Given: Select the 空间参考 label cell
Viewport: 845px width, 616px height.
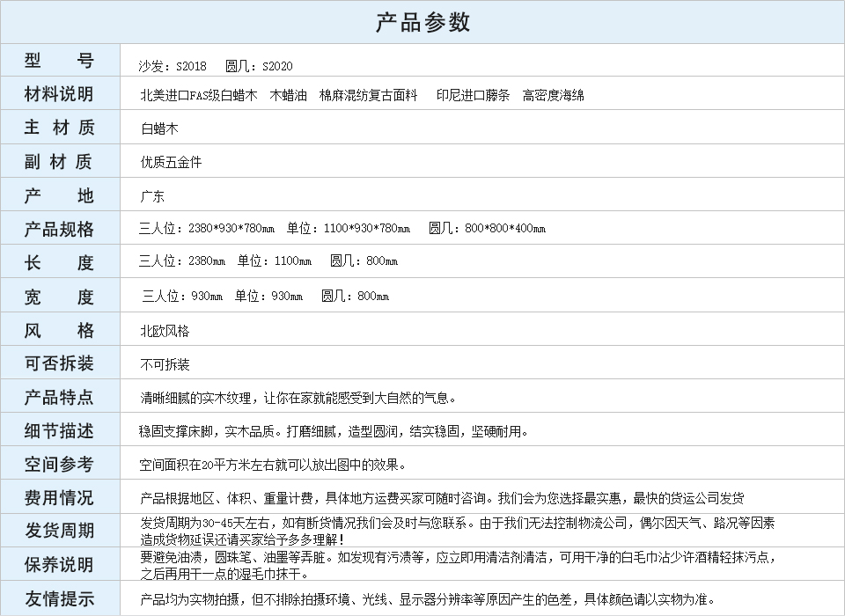Looking at the screenshot, I should [x=59, y=464].
